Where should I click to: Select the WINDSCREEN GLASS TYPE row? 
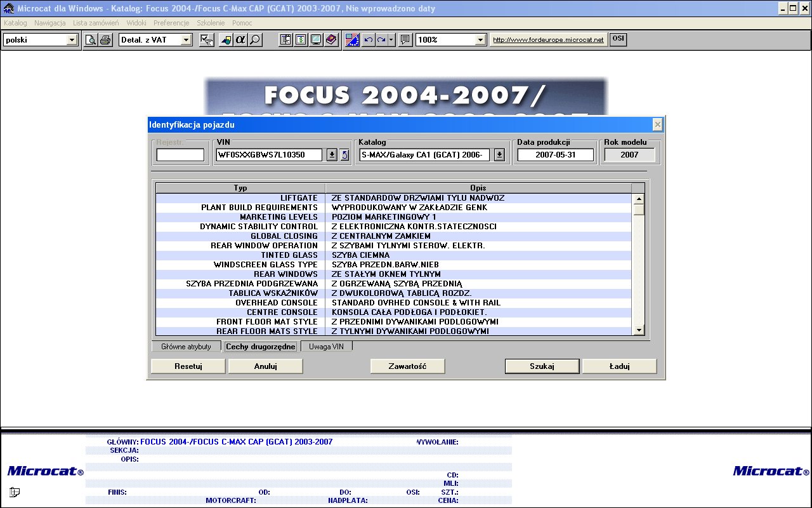tap(394, 265)
